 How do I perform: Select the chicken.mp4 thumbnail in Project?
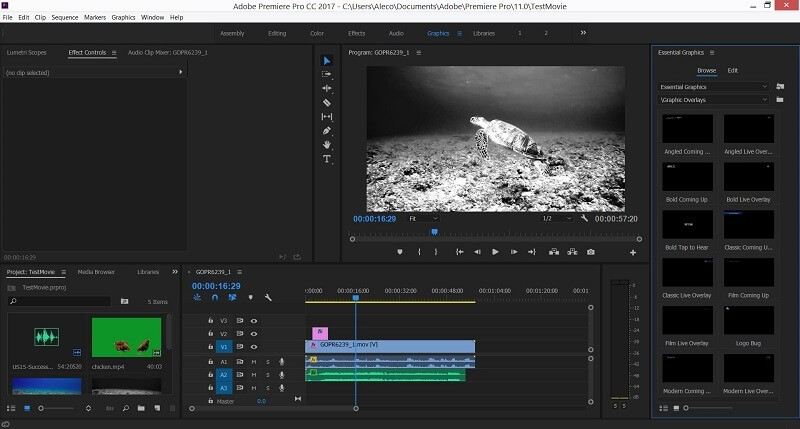coord(126,337)
